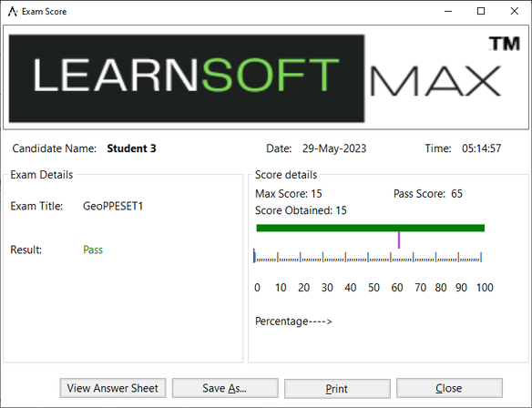
Task: Click the green score progress bar
Action: click(x=371, y=228)
